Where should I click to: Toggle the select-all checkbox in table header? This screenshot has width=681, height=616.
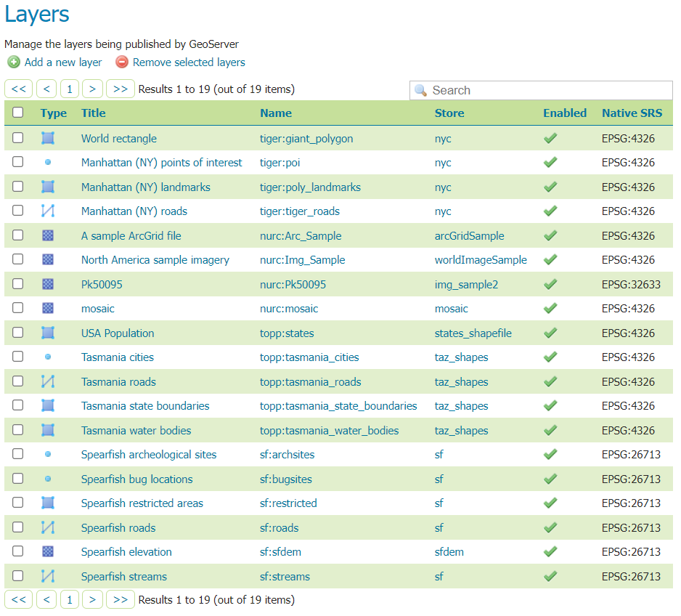coord(18,113)
